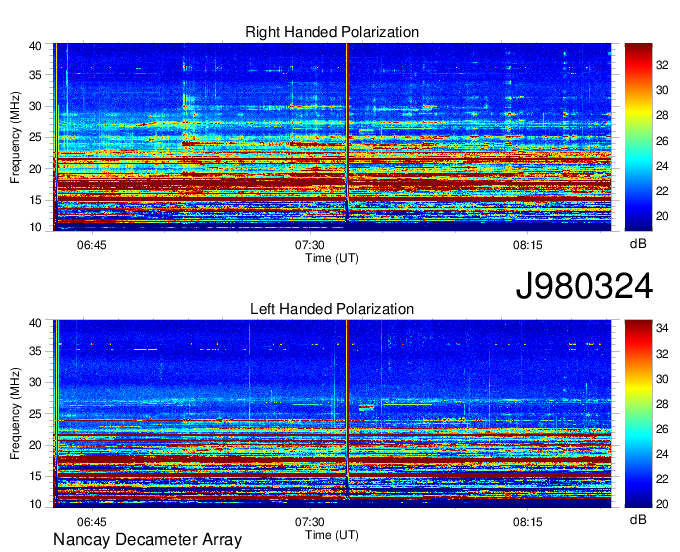Click the J980324 observation label
The height and width of the screenshot is (552, 680).
[x=584, y=286]
